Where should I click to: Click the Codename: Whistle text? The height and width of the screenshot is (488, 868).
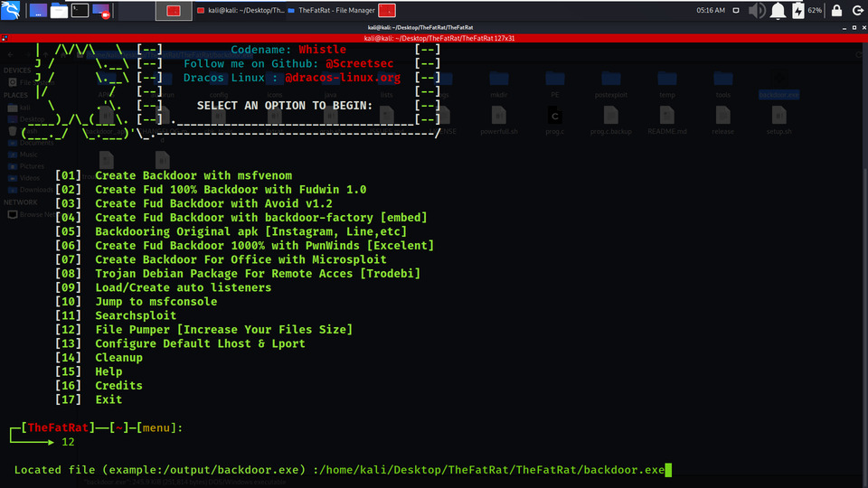(x=288, y=50)
